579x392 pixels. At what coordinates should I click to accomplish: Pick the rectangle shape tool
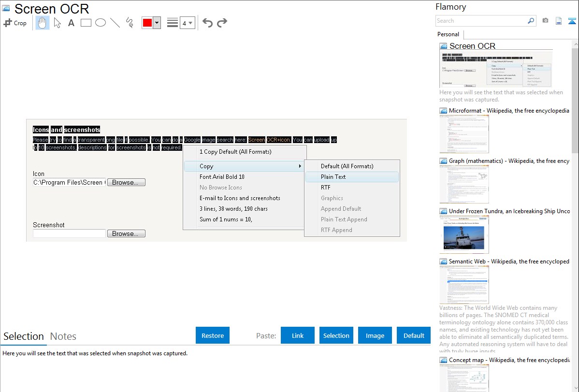tap(86, 23)
